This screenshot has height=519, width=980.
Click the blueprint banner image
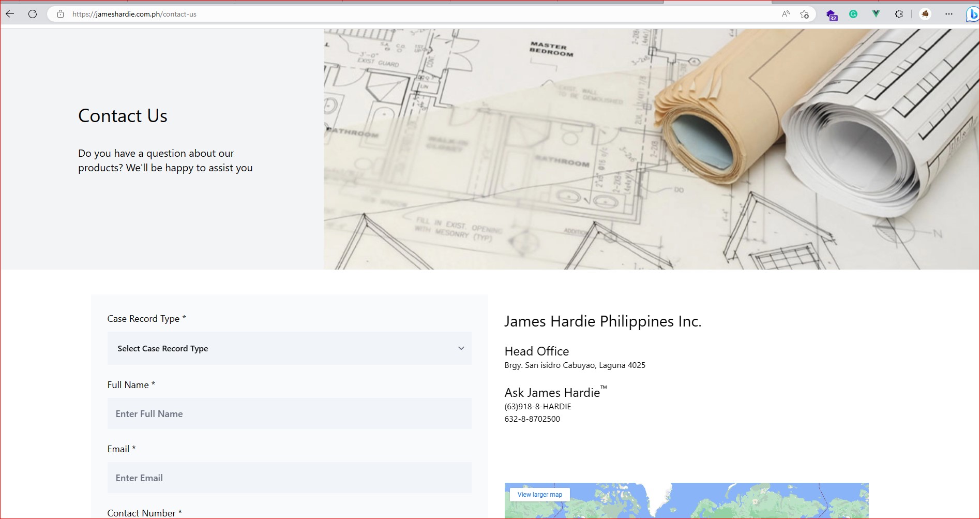(651, 149)
